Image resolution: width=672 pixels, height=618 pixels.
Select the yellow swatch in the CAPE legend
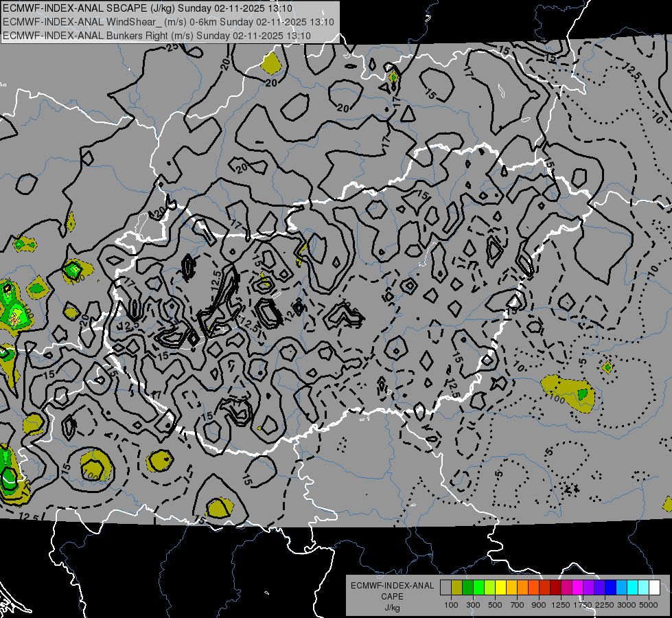500,588
